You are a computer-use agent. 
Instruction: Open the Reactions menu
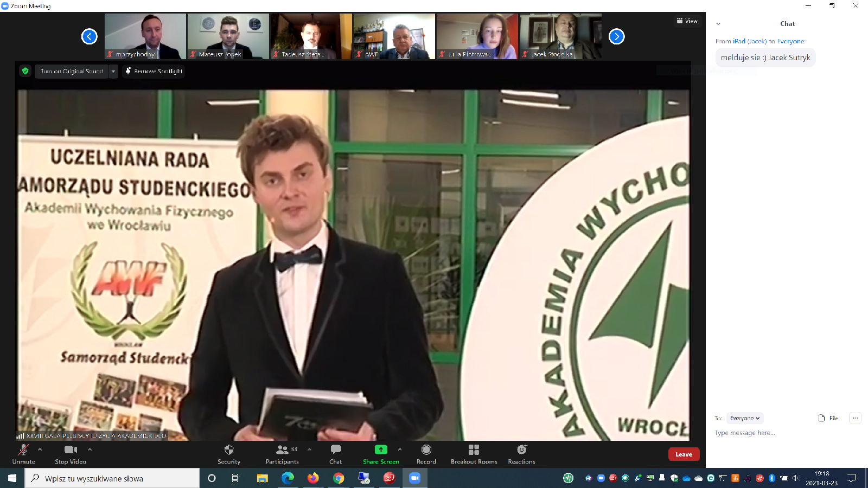point(521,454)
